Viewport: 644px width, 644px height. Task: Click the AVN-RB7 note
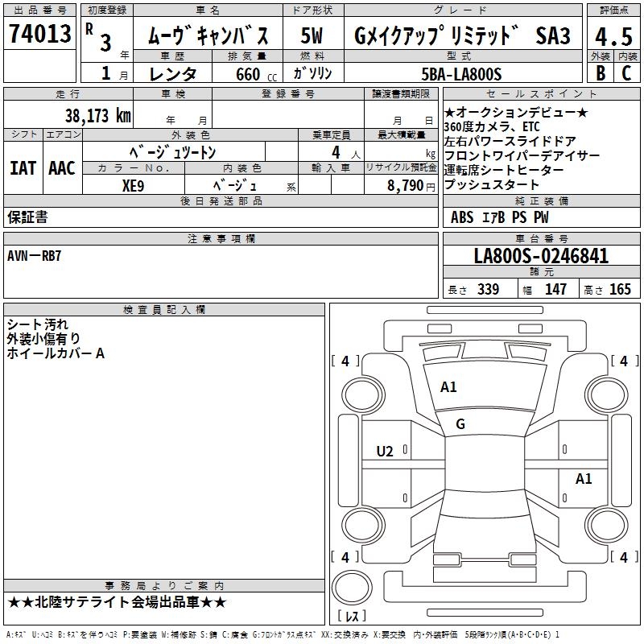coord(34,256)
